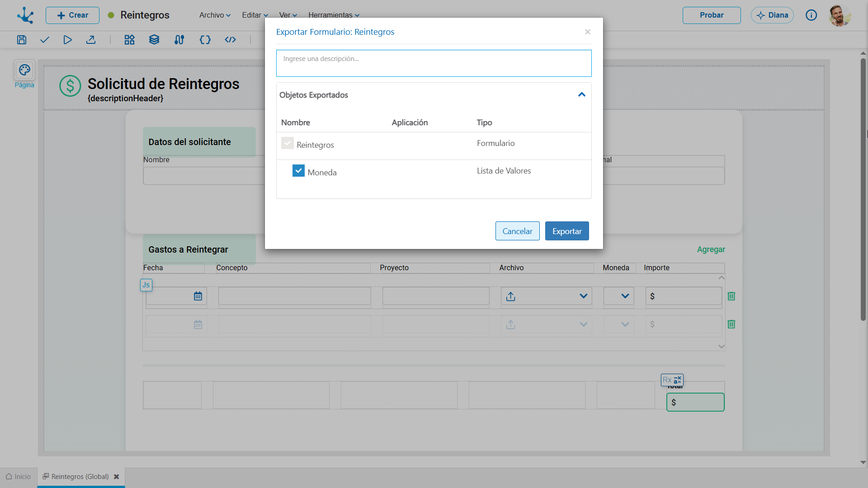This screenshot has width=868, height=488.
Task: Delete first expense row trash icon
Action: click(731, 296)
